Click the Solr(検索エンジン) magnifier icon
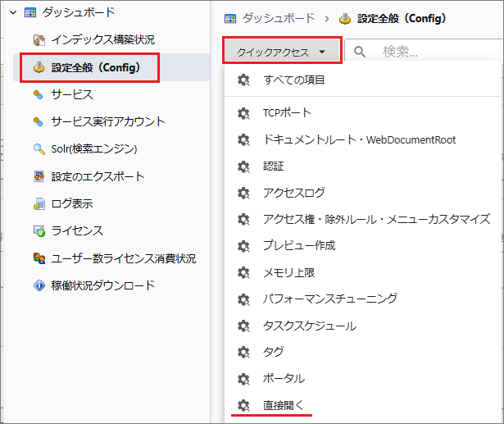The width and height of the screenshot is (504, 424). [x=39, y=149]
